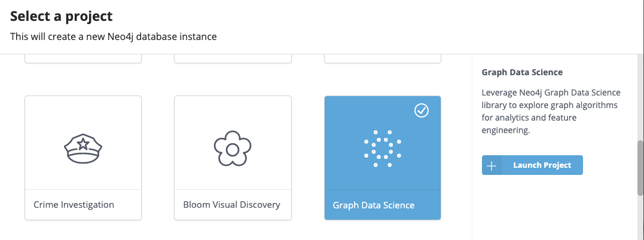This screenshot has height=240, width=644.
Task: Click scrollbar track above the thumb
Action: [x=640, y=96]
